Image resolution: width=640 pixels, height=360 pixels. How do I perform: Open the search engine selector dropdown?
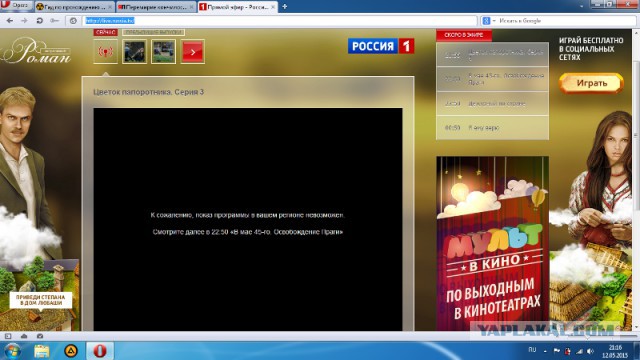tap(489, 20)
